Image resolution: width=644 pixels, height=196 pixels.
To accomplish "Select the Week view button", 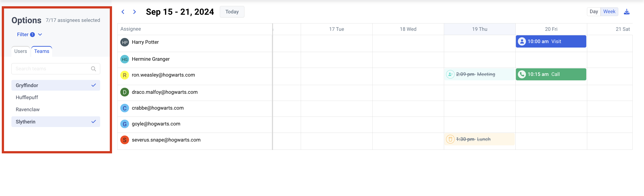I will coord(609,11).
